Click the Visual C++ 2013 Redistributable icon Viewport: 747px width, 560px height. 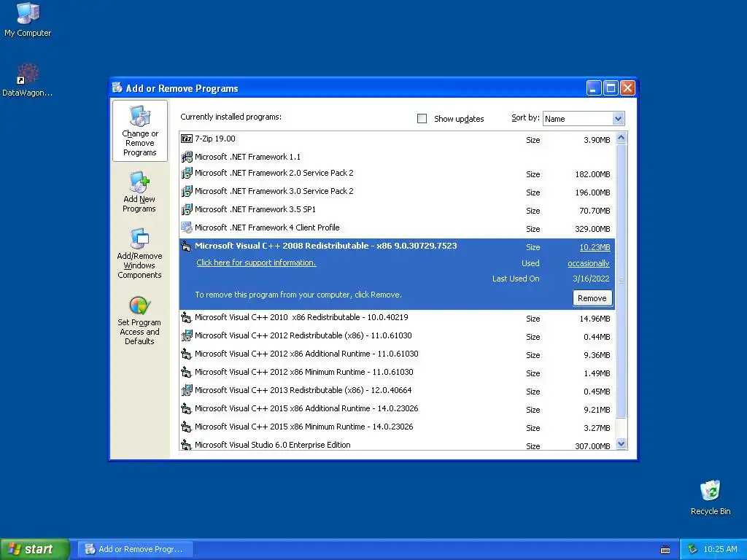click(x=187, y=390)
